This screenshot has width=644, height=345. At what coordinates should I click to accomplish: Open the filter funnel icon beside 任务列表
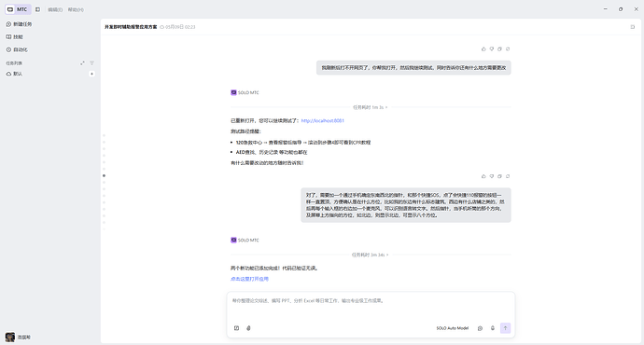[x=92, y=63]
